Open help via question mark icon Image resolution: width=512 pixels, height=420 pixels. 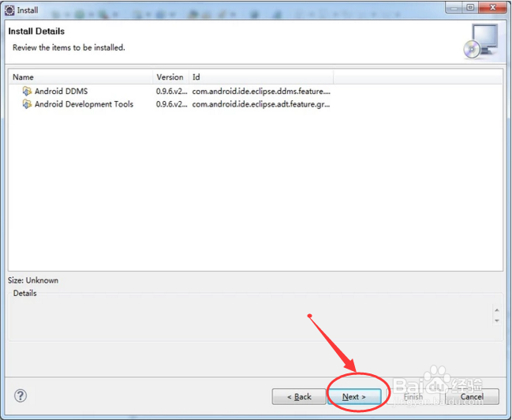tap(21, 396)
